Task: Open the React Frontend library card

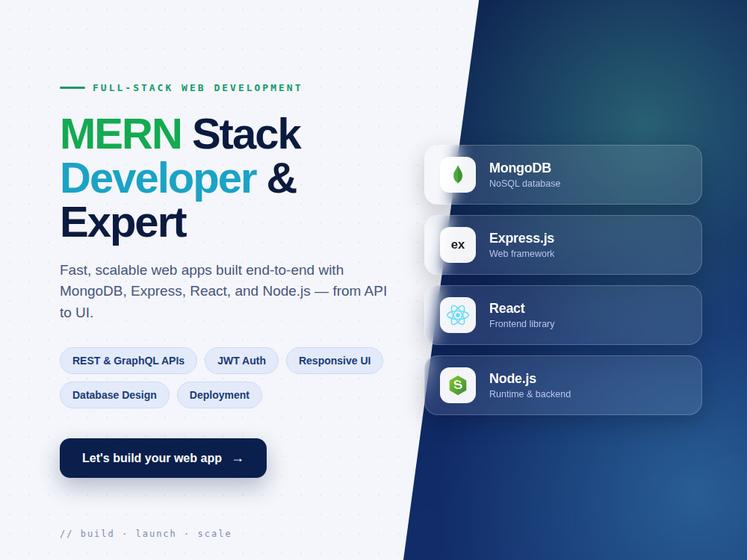Action: (562, 315)
